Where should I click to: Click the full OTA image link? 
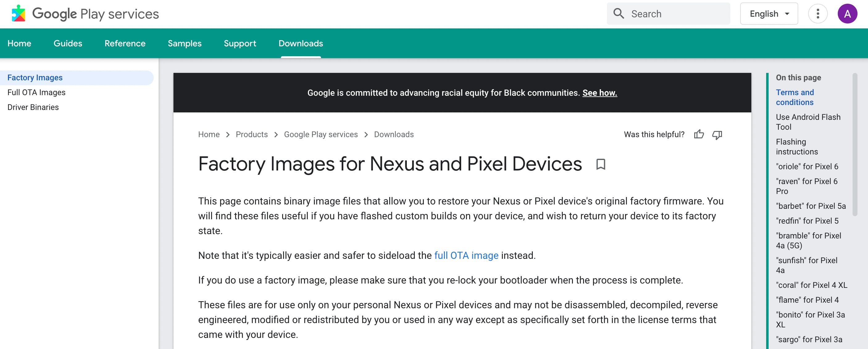[x=466, y=255]
